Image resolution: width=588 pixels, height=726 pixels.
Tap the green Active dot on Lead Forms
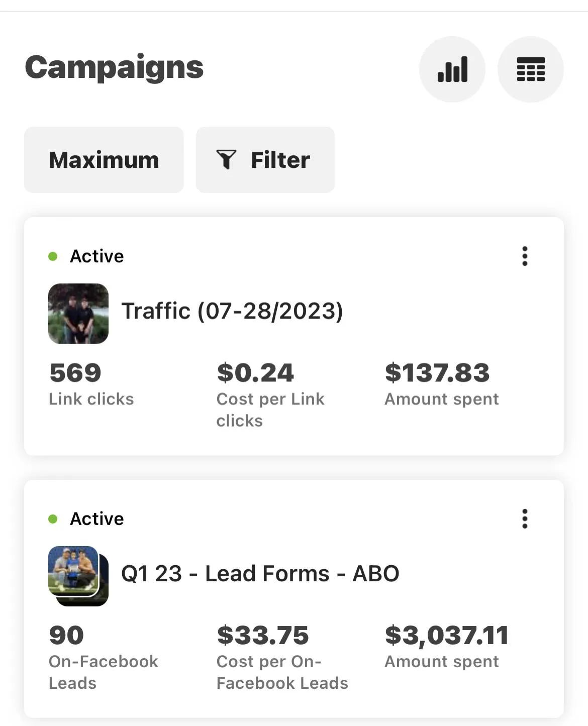point(53,519)
